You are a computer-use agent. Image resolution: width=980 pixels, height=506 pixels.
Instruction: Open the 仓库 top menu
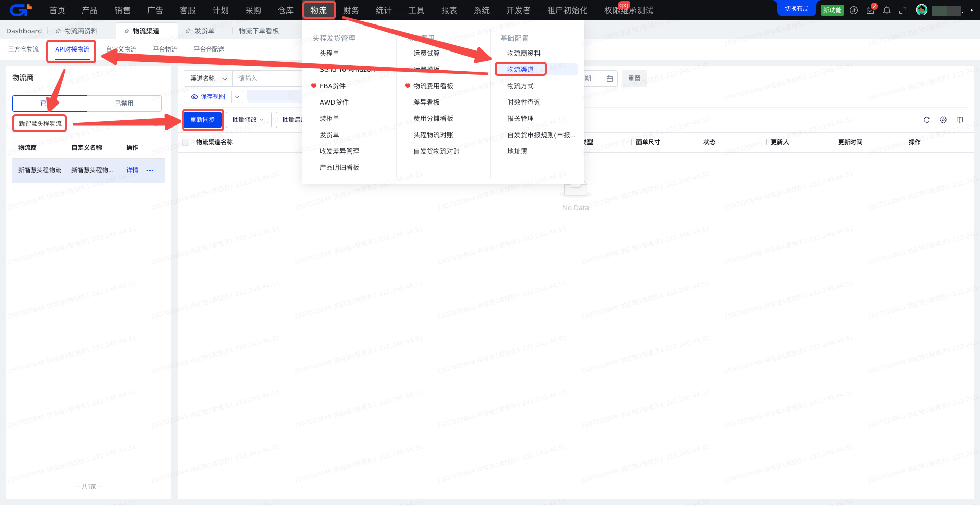click(286, 10)
